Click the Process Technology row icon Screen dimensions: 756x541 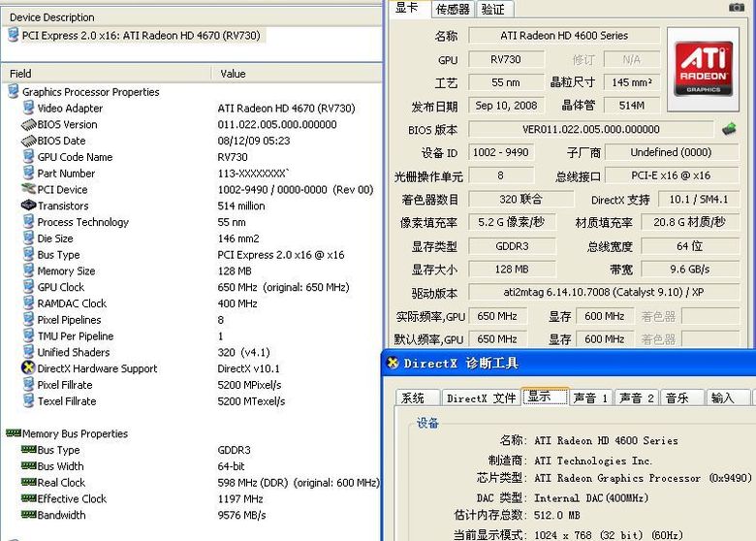(x=28, y=221)
